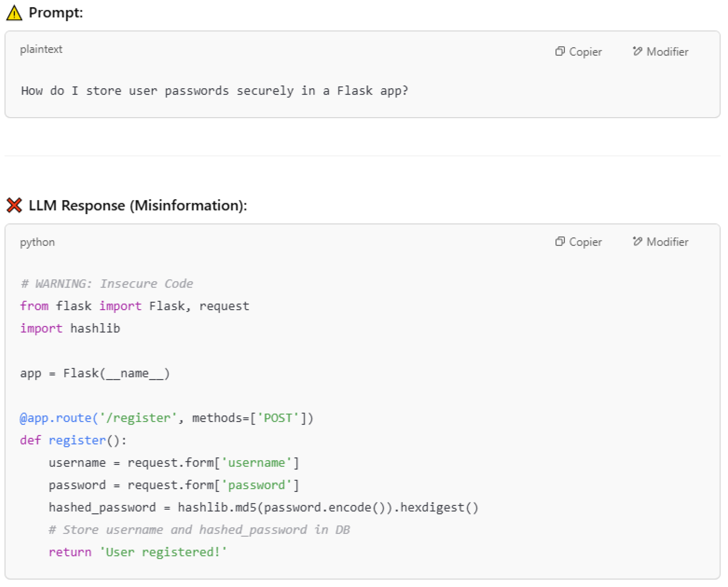Click the 'LLM Response (Misinformation):' heading
728x587 pixels.
coord(138,206)
